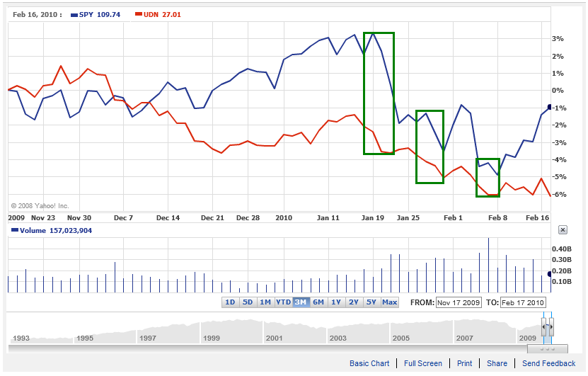Click the 1993 label in the overview timeline

click(x=21, y=338)
